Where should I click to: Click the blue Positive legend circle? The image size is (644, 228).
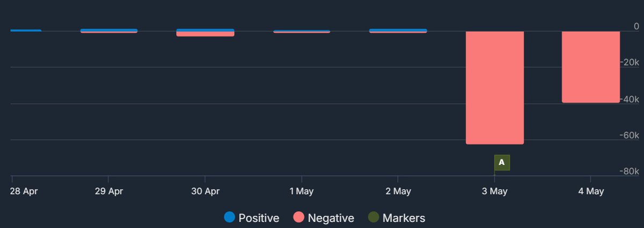(230, 218)
